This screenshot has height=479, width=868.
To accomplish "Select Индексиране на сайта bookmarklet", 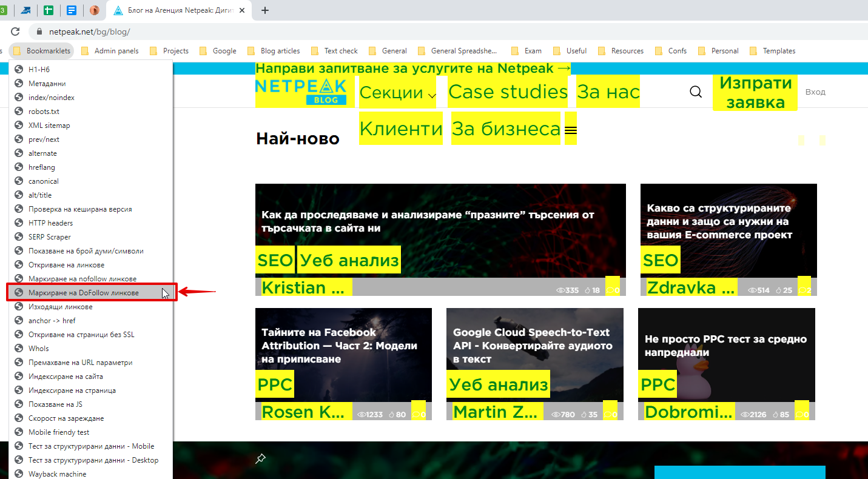I will [x=91, y=377].
